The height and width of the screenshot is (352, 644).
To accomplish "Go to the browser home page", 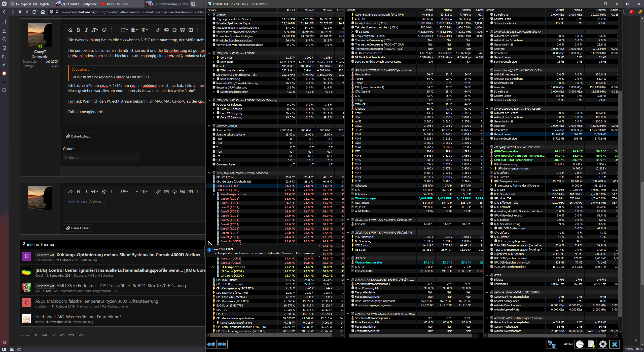I will 43,12.
